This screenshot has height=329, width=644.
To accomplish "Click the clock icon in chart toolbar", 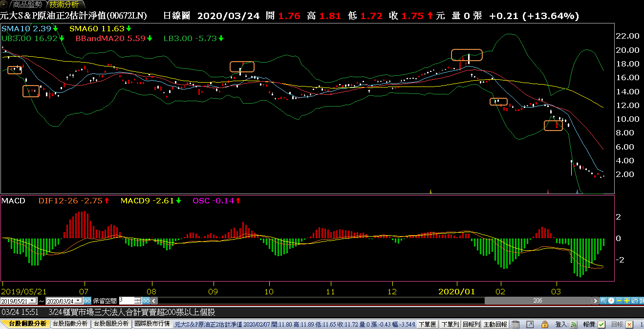I will click(x=611, y=301).
